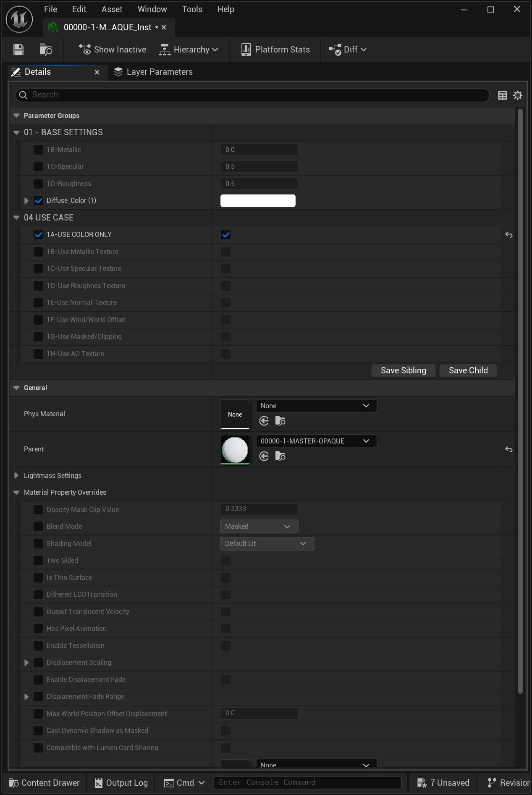Click the Unreal Engine logo icon
Viewport: 532px width, 795px height.
19,19
